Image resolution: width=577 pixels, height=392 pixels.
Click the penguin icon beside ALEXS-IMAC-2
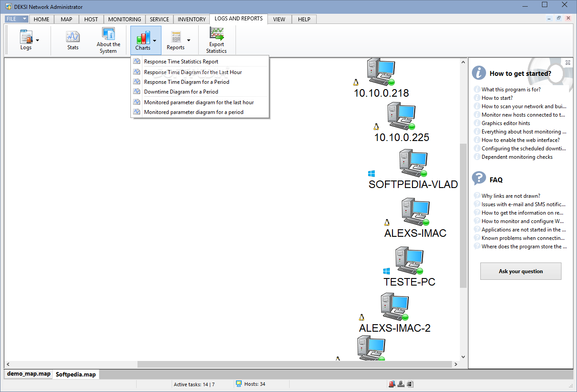pos(361,317)
